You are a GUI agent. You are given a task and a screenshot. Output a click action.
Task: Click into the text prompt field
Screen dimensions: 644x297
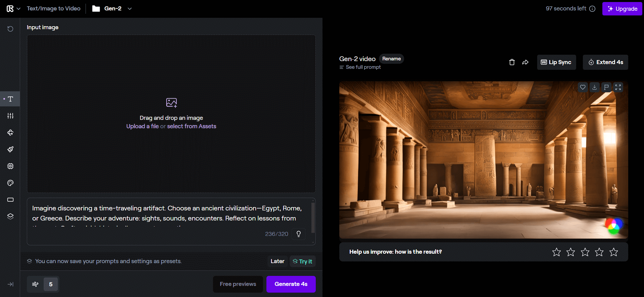click(168, 213)
